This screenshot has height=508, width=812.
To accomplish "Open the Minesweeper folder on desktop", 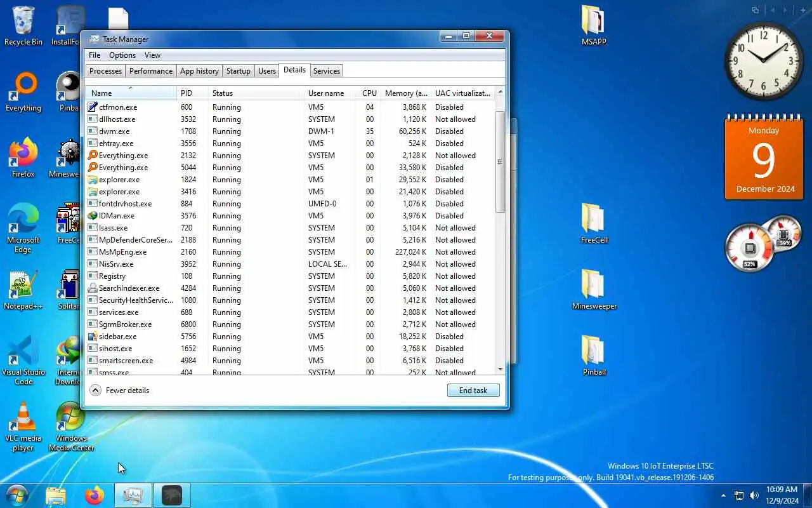I will pyautogui.click(x=594, y=290).
